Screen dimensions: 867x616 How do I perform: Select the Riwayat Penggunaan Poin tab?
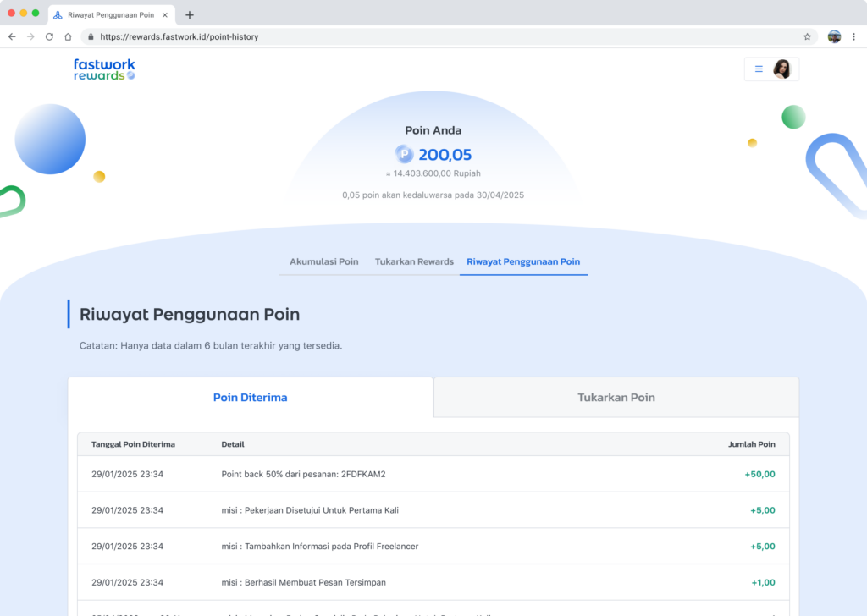pyautogui.click(x=523, y=261)
